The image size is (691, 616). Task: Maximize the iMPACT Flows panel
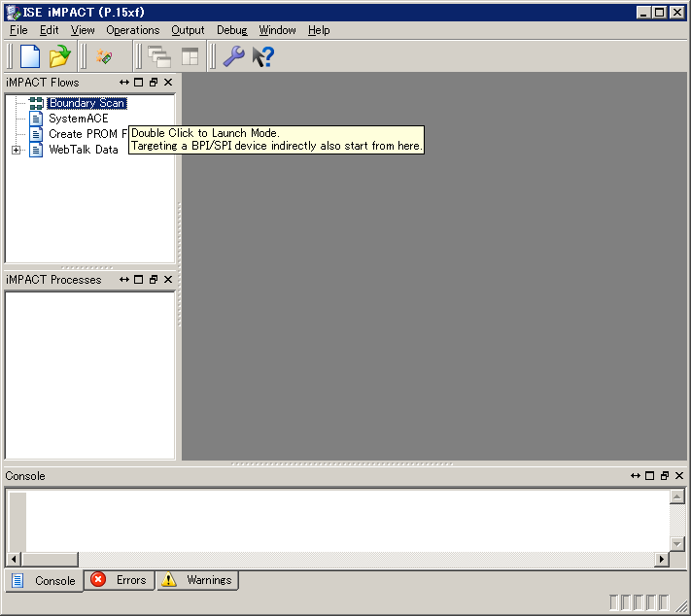tap(138, 83)
